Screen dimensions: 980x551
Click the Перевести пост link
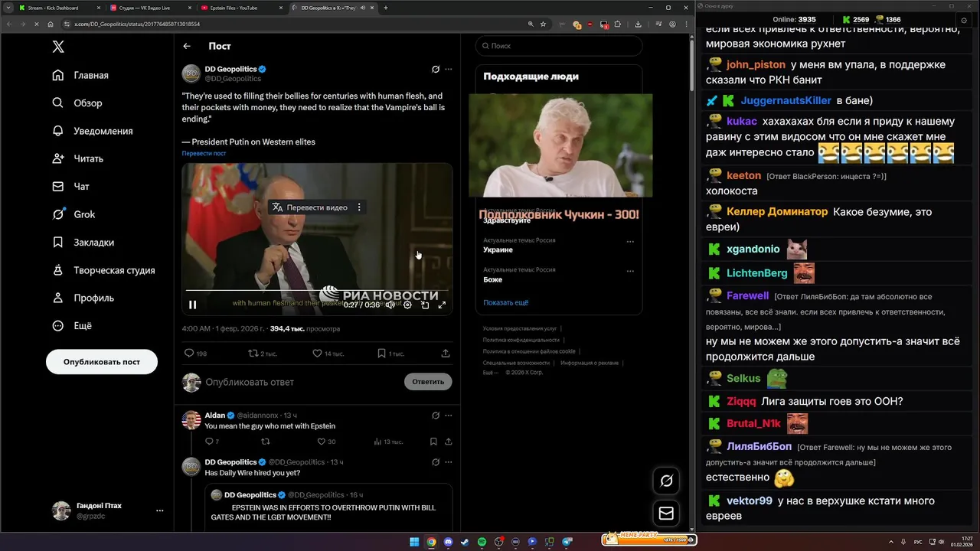click(x=204, y=154)
